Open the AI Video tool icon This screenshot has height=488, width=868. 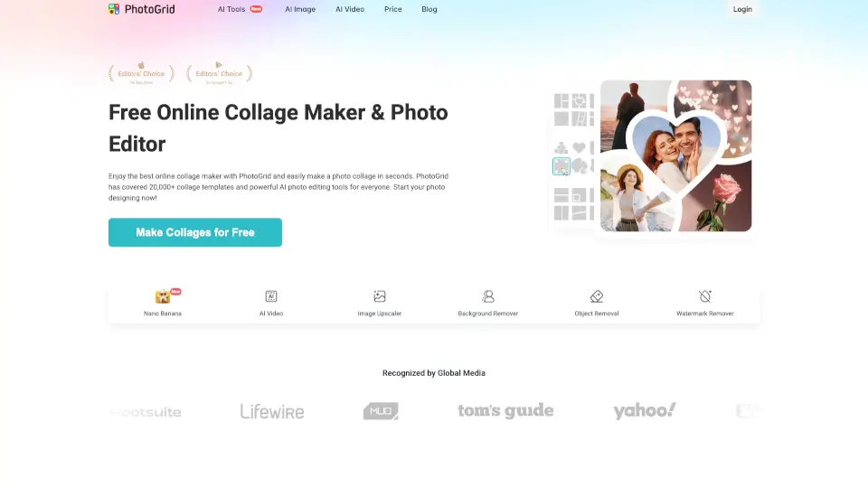270,296
